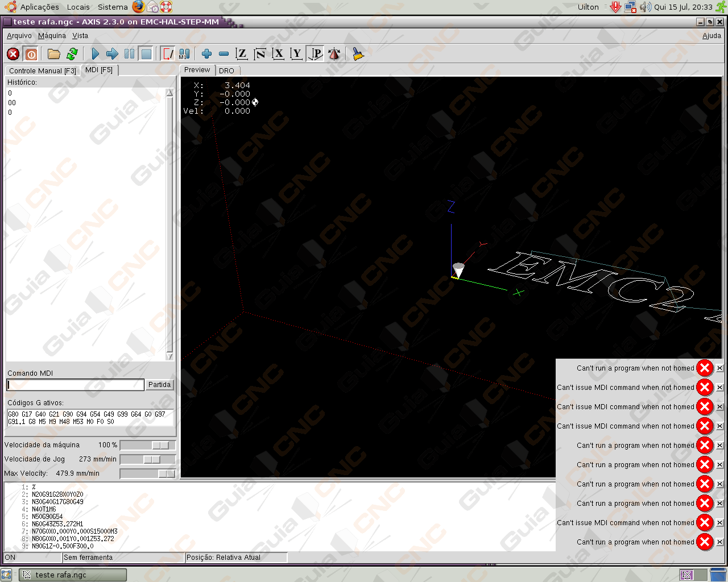
Task: Switch to Controle Manual [F3] tab
Action: [43, 71]
